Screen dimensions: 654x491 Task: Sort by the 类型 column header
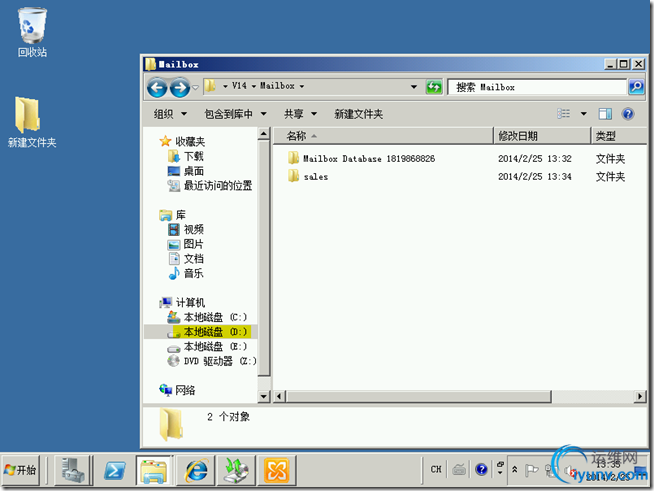(619, 136)
